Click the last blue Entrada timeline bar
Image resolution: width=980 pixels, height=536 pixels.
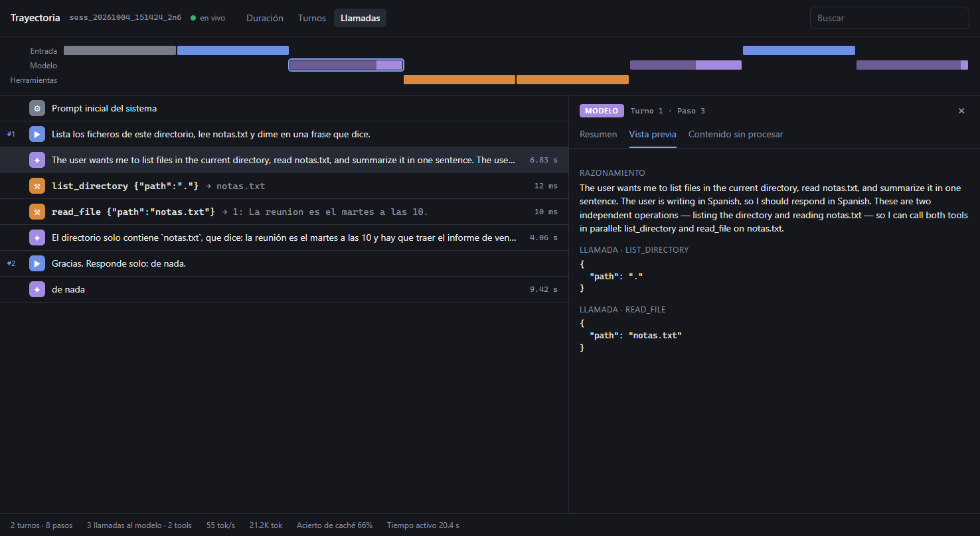click(x=799, y=50)
